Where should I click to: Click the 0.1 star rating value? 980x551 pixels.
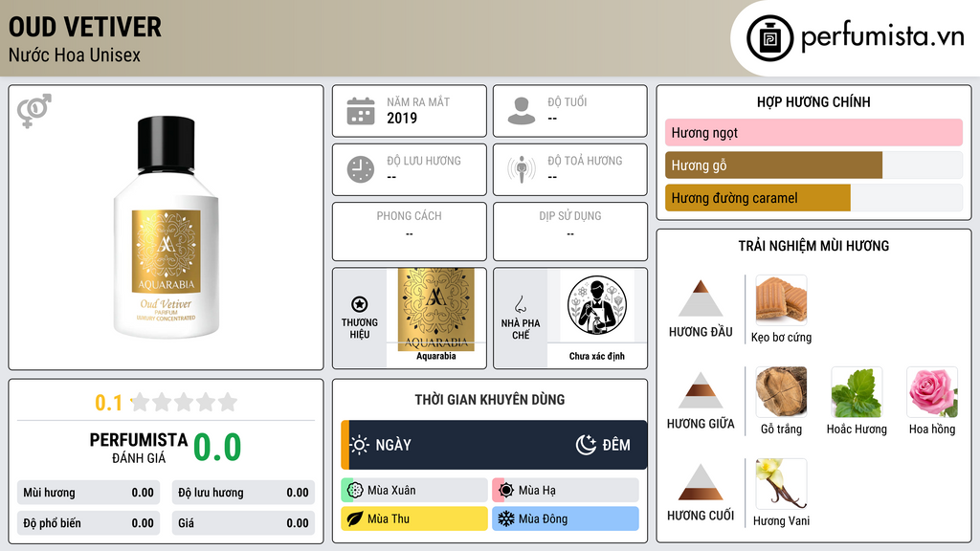click(108, 403)
